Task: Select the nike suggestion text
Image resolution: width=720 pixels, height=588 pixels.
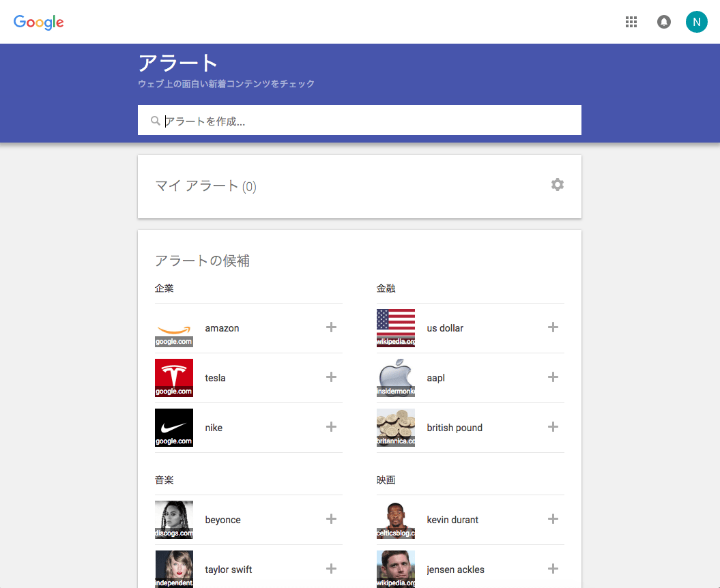Action: [214, 428]
